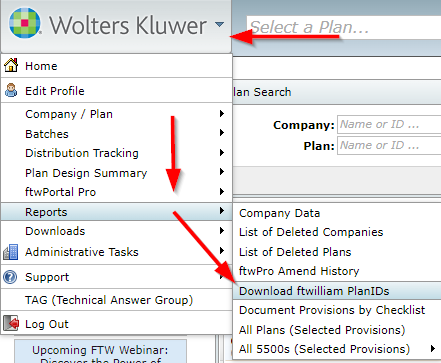Click the Select a Plan search box
The height and width of the screenshot is (363, 441).
click(x=344, y=27)
